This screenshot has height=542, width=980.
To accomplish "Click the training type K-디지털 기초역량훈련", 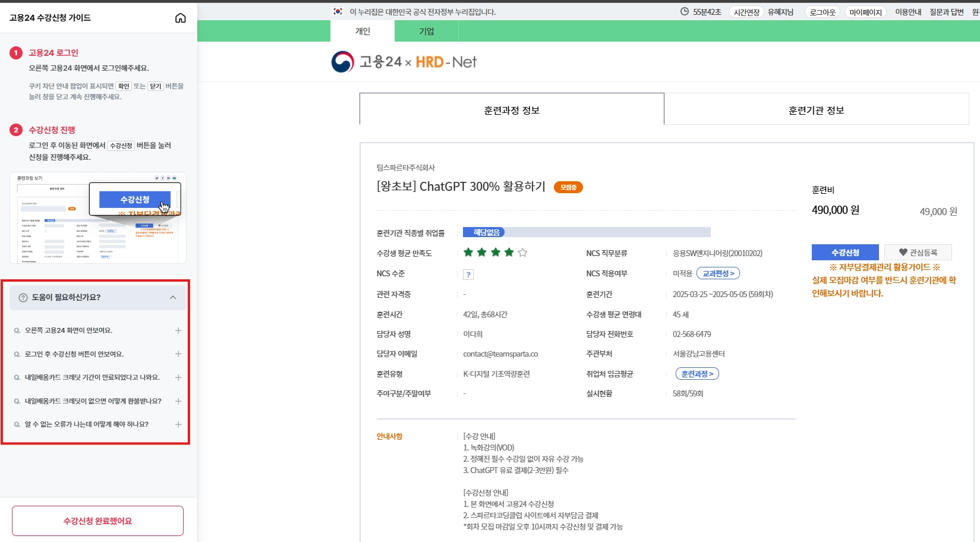I will point(497,374).
